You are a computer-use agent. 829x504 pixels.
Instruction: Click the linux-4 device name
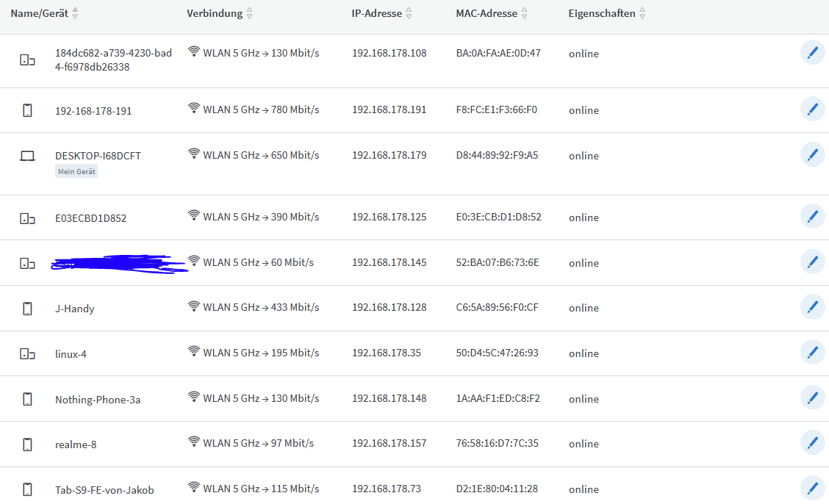pyautogui.click(x=71, y=354)
